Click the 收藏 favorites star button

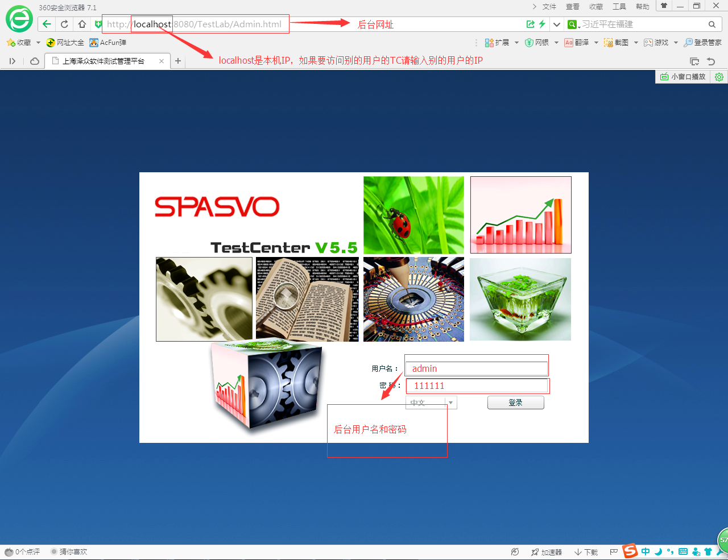pyautogui.click(x=18, y=43)
